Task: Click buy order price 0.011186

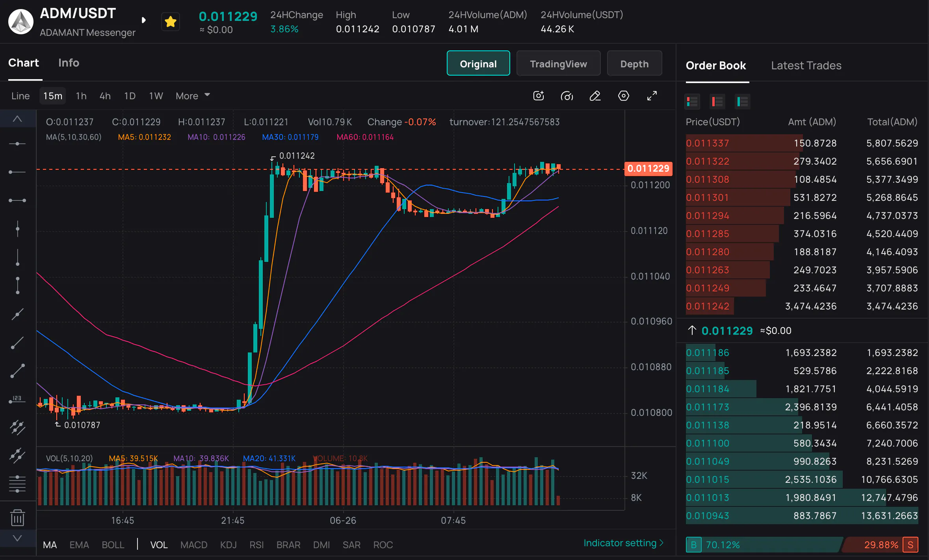Action: [708, 352]
